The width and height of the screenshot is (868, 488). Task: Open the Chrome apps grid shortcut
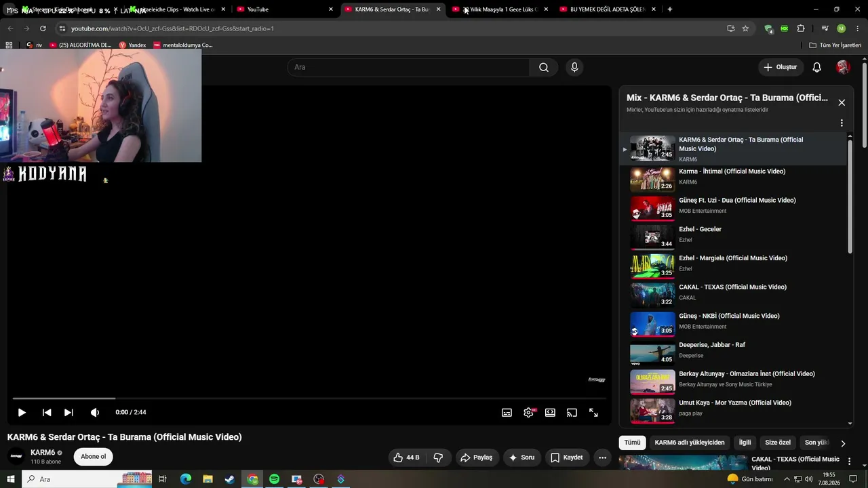9,45
